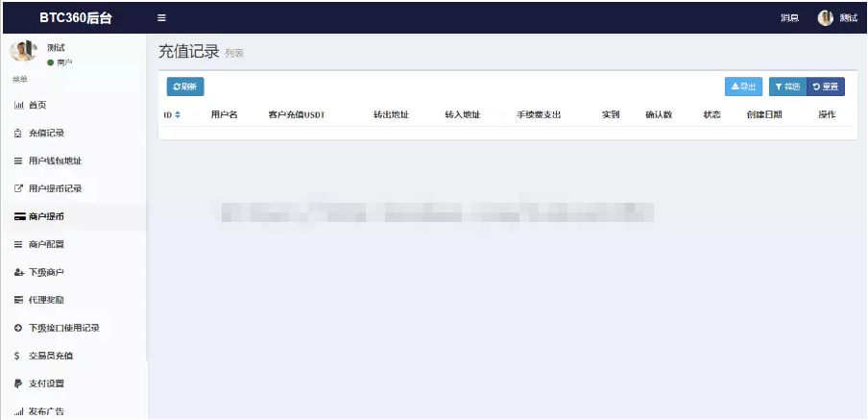Toggle the sidebar with the hamburger icon
Viewport: 868px width, 420px height.
pyautogui.click(x=161, y=17)
